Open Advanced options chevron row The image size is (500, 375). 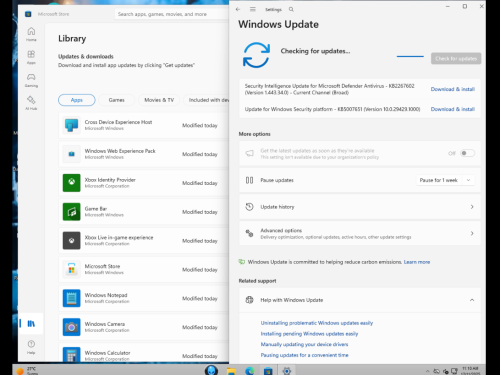pyautogui.click(x=360, y=233)
